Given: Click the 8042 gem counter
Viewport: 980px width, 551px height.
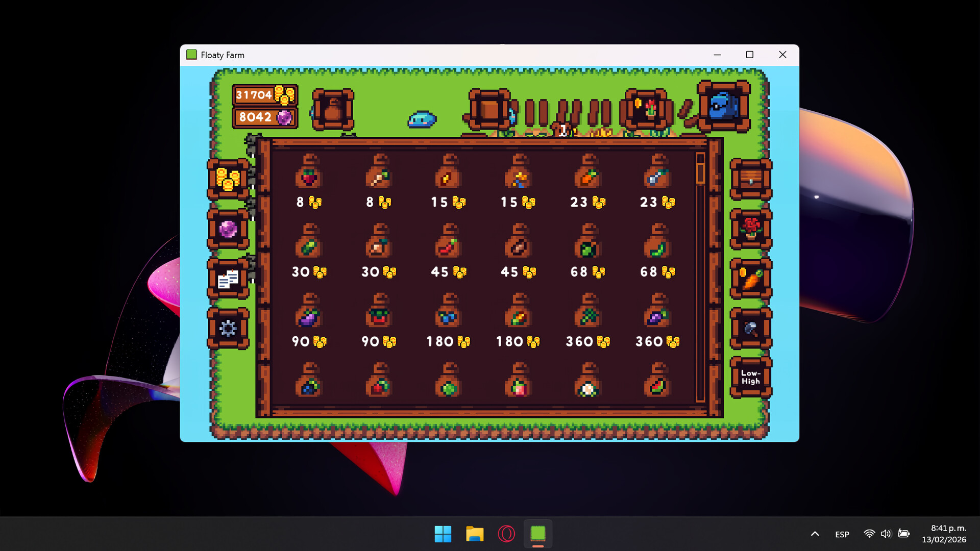Looking at the screenshot, I should click(264, 117).
